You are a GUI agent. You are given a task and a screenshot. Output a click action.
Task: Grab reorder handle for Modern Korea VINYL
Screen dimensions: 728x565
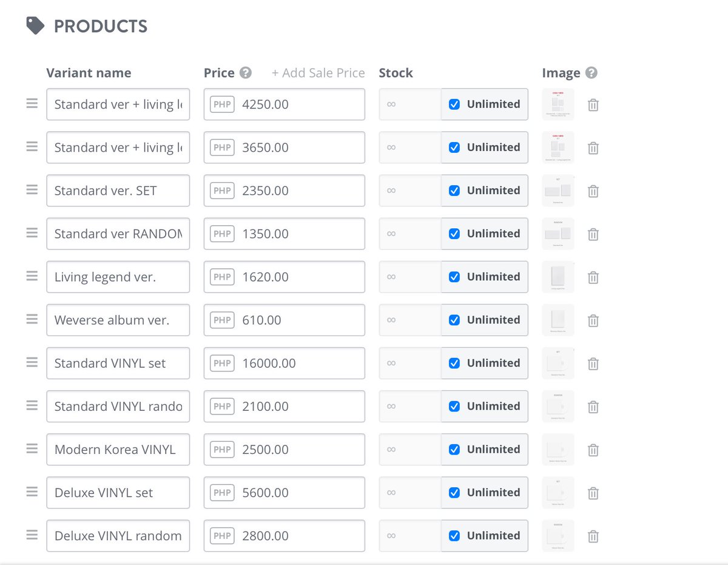point(32,449)
